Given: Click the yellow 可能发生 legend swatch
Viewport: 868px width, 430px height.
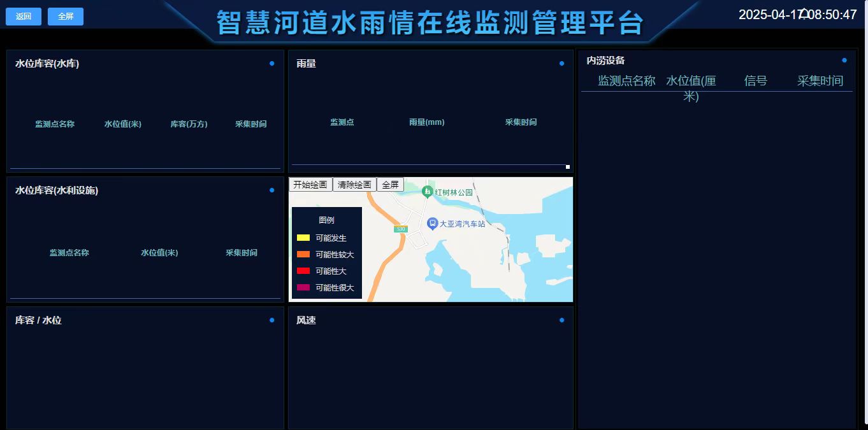Looking at the screenshot, I should (303, 238).
